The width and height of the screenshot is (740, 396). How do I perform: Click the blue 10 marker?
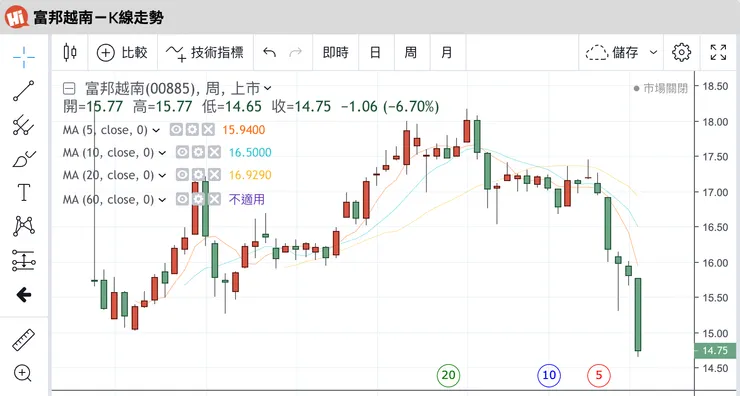coord(549,375)
